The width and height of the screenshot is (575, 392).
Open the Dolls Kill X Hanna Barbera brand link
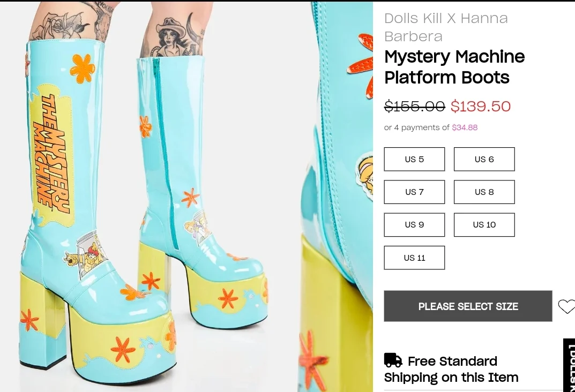(446, 27)
